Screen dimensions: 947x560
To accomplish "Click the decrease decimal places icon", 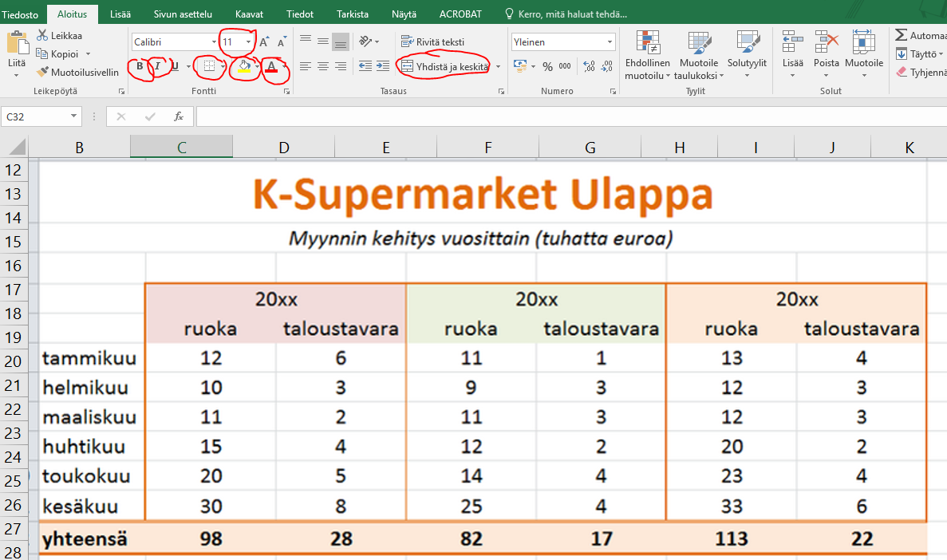I will 607,66.
